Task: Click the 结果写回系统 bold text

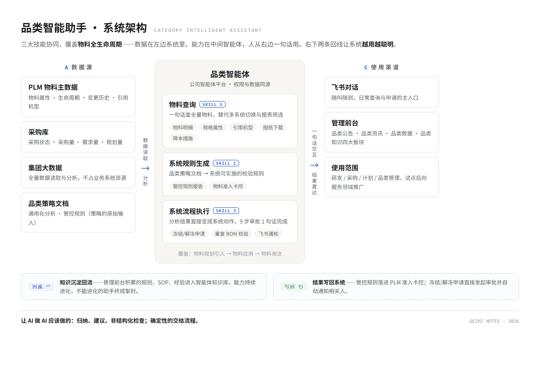Action: (x=329, y=282)
